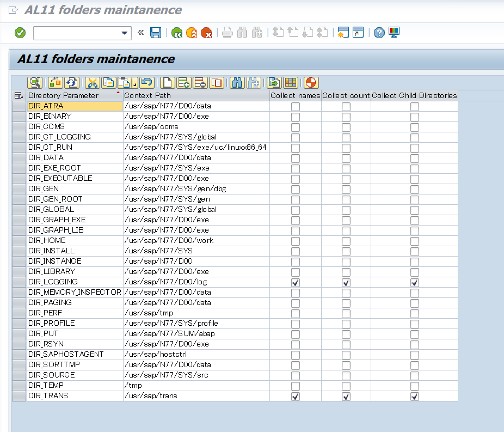This screenshot has width=504, height=432.
Task: Click the Append row icon with green plus
Action: click(183, 83)
